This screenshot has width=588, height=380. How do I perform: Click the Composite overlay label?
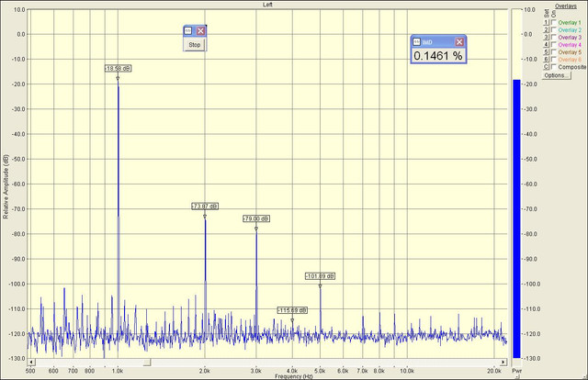571,67
